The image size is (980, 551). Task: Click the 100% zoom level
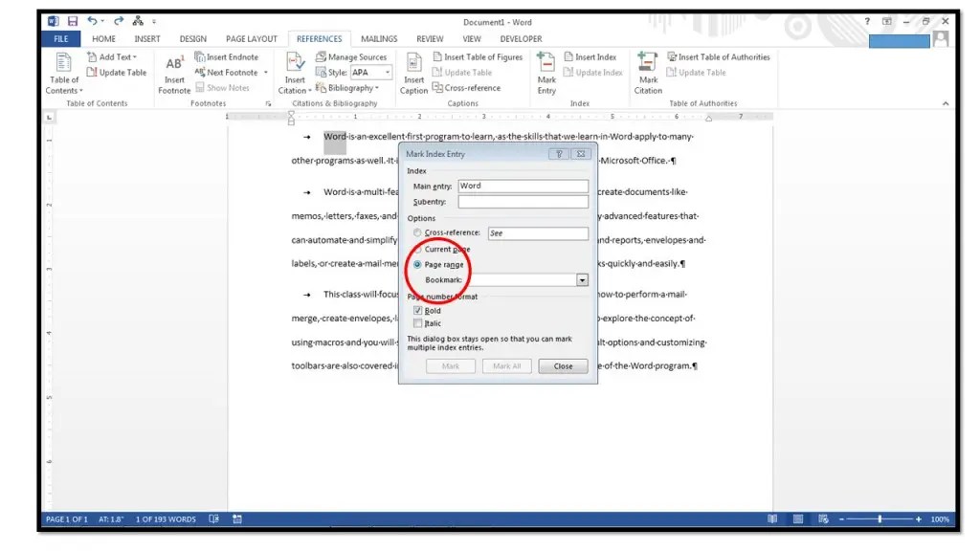(x=940, y=519)
